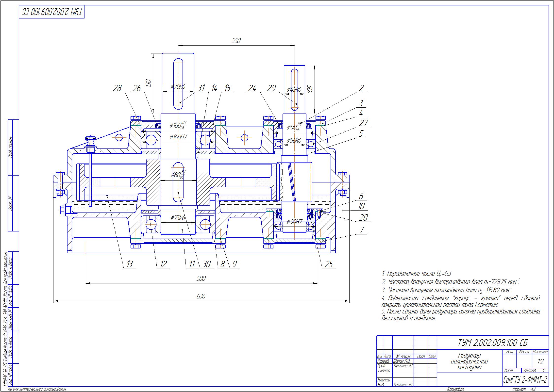Select the rotated drawing code at top-left

(x=51, y=11)
